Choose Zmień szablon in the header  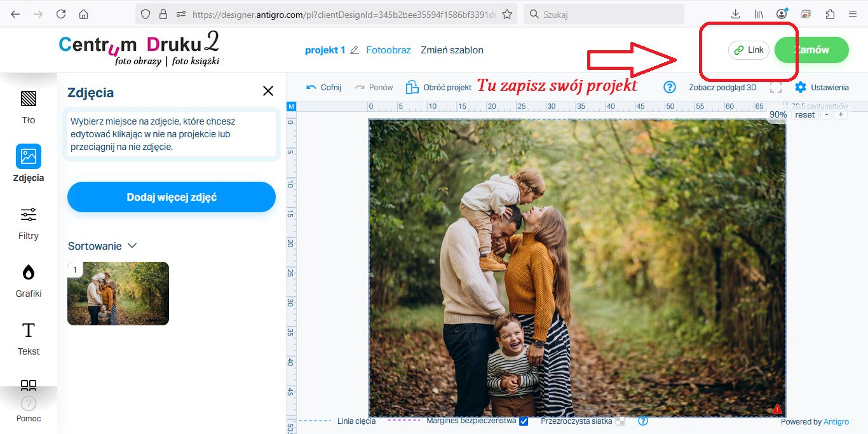[452, 50]
